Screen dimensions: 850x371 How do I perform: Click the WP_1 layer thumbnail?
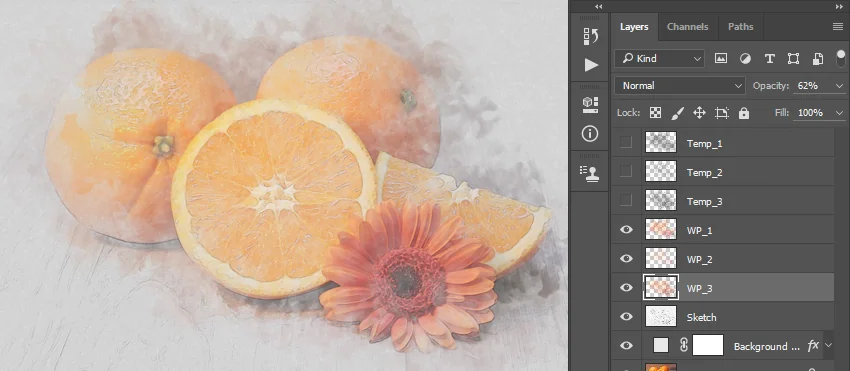[661, 229]
